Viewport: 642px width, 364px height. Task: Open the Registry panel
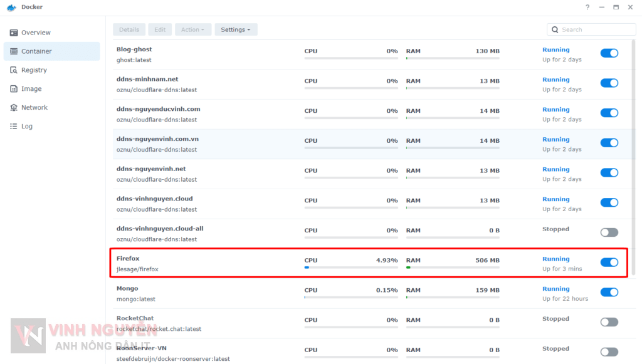33,70
